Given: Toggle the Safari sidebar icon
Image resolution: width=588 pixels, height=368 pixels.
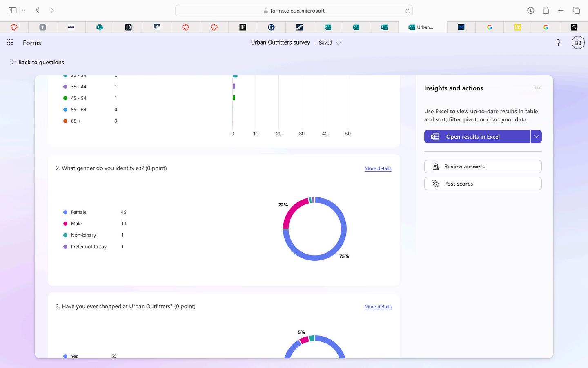Looking at the screenshot, I should (12, 10).
